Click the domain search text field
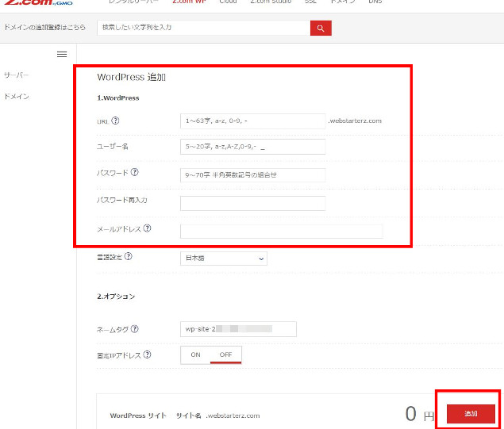 point(203,28)
